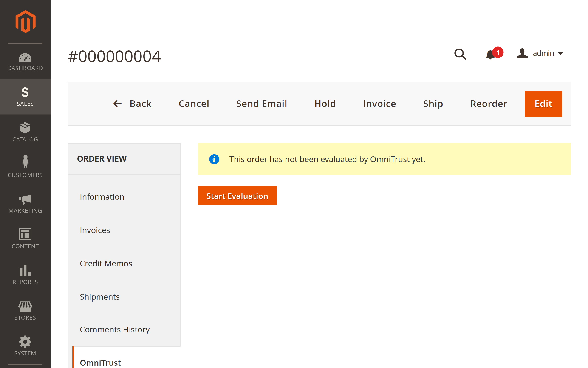Open the Content menu

tap(25, 239)
